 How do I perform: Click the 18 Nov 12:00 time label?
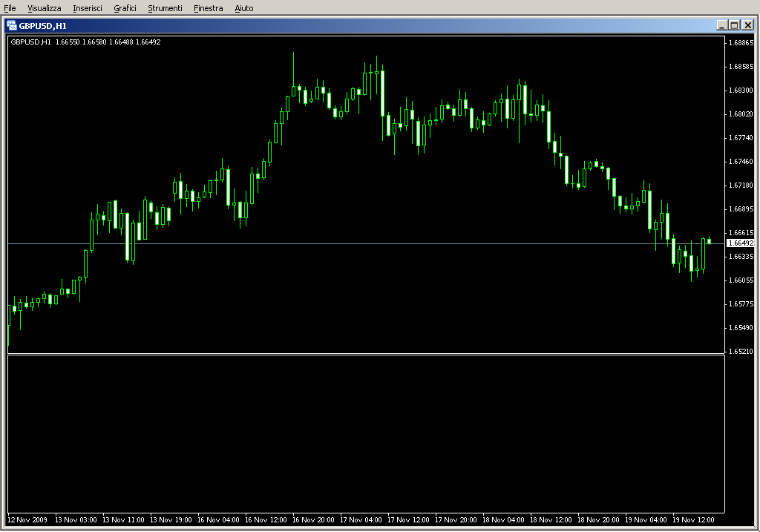[551, 520]
